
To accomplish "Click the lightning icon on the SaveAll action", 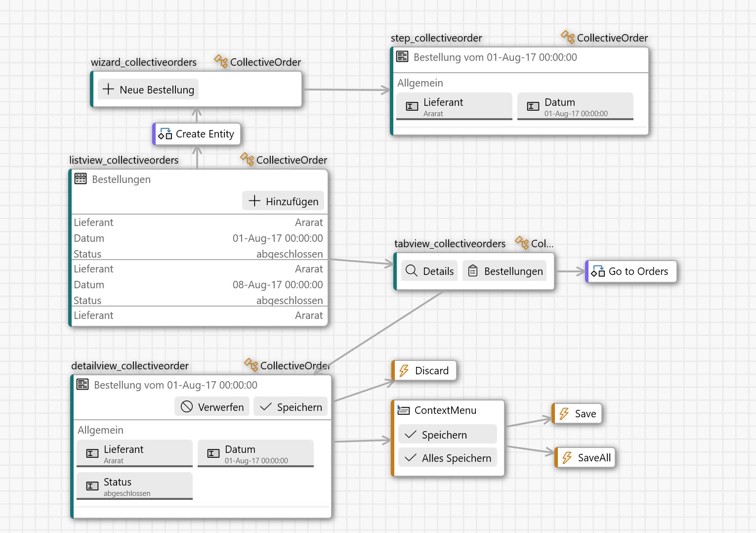I will pos(567,458).
